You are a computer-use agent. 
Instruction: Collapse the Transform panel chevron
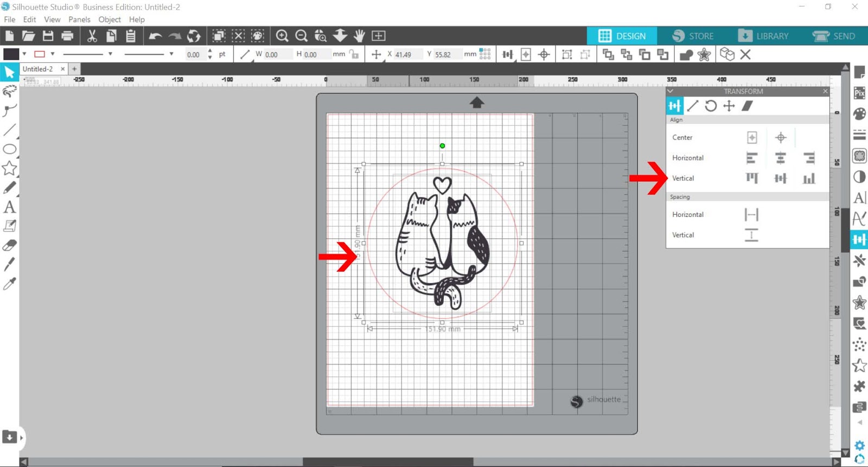671,91
